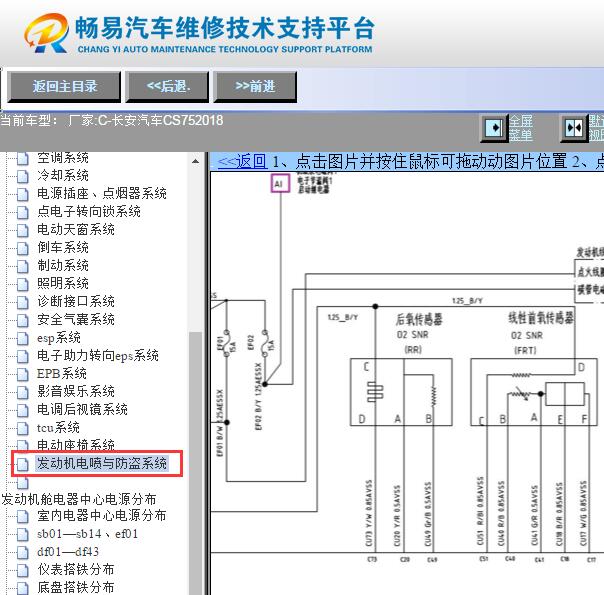Open 影音娱乐系统 entry
The image size is (604, 595).
(76, 391)
